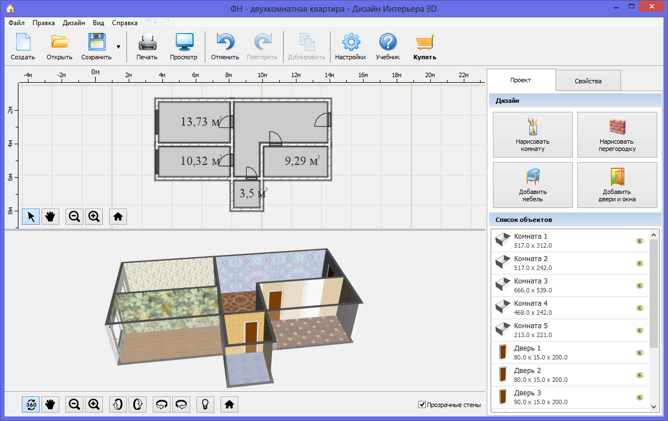Click the Создать (new project) icon

tap(22, 45)
